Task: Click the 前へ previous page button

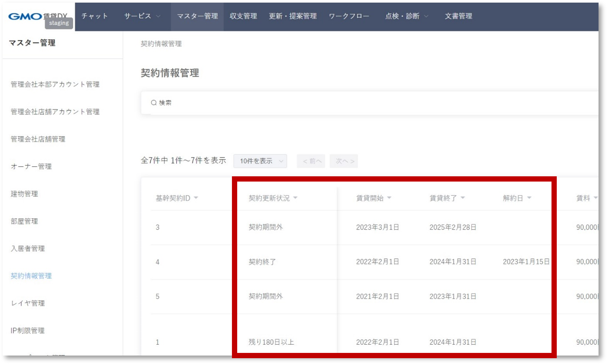Action: click(x=311, y=161)
